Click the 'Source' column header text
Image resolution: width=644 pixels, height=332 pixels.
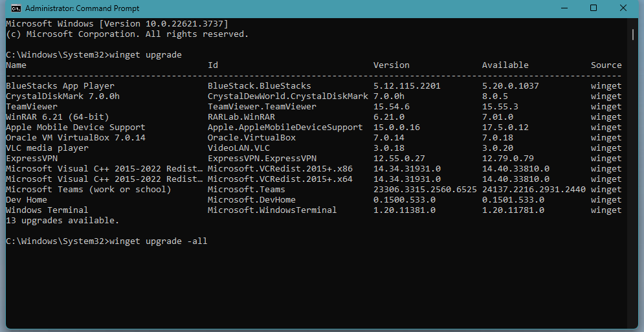(x=606, y=65)
